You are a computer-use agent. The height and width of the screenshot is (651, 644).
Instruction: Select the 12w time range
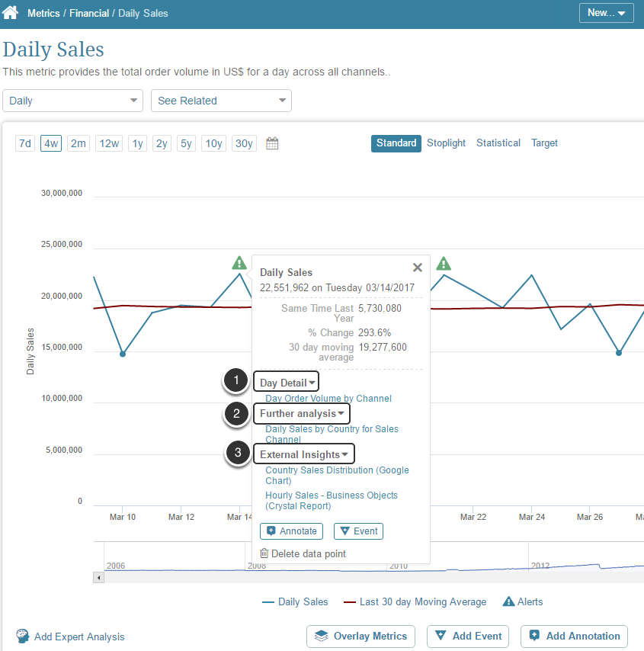[109, 143]
